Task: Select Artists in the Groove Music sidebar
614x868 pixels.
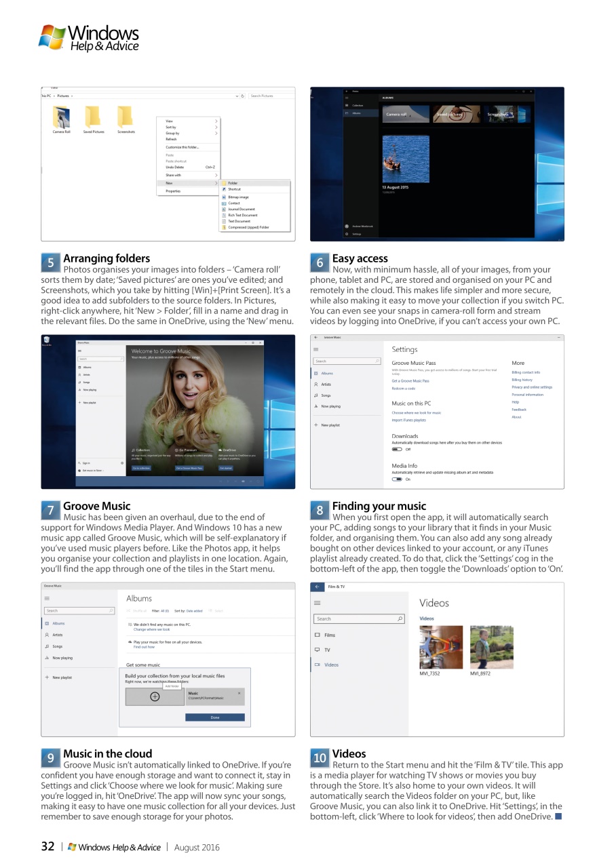Action: tap(57, 635)
